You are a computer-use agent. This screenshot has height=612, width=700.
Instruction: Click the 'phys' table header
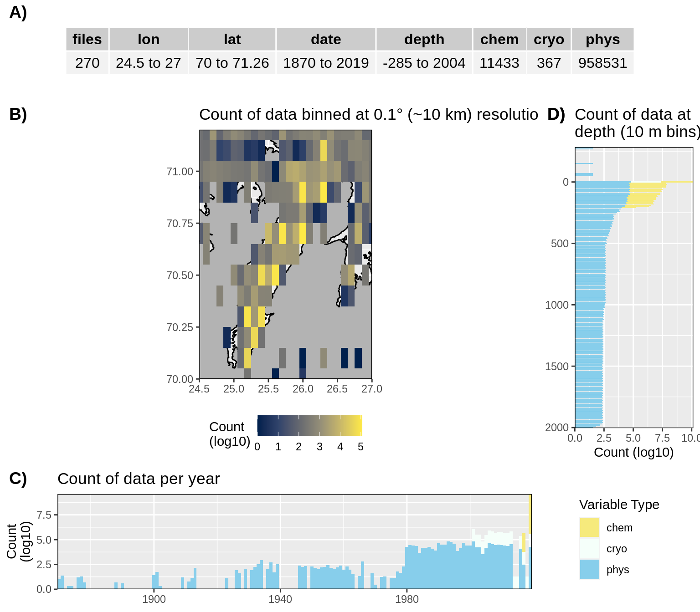(602, 39)
